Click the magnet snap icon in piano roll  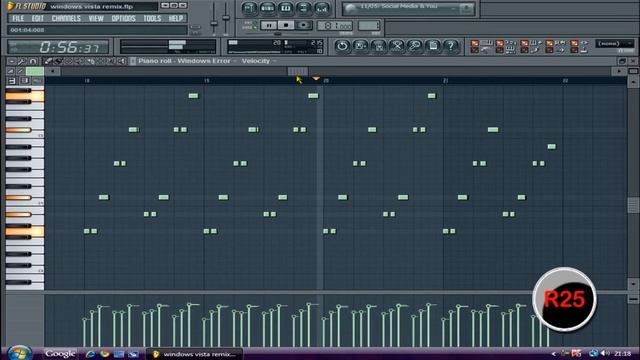coord(33,61)
